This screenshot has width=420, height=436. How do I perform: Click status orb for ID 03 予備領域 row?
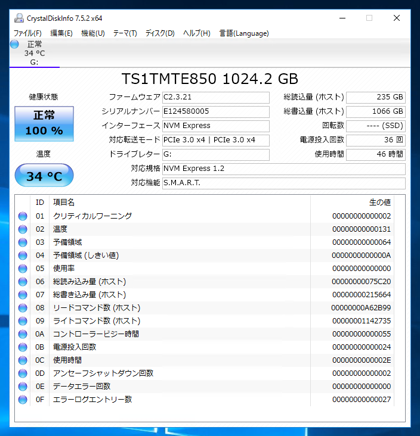tap(23, 242)
